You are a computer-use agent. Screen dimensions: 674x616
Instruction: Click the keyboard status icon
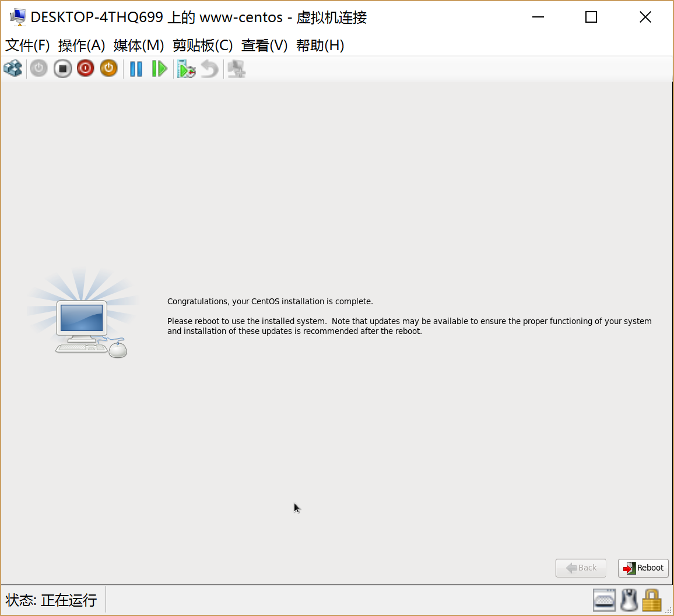click(x=605, y=600)
